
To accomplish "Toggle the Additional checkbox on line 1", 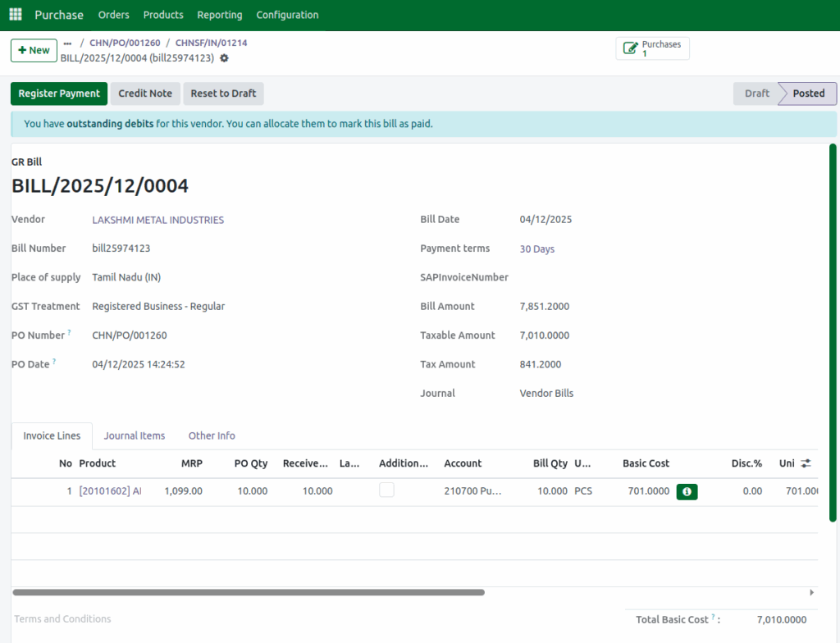I will point(386,491).
